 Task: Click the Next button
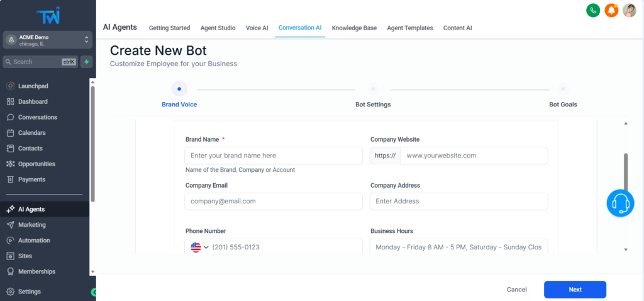575,290
